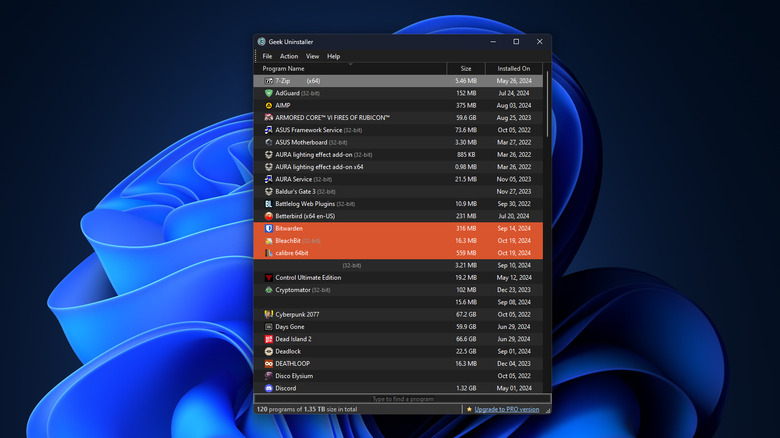Open the View menu
Viewport: 780px width, 438px height.
pos(313,57)
